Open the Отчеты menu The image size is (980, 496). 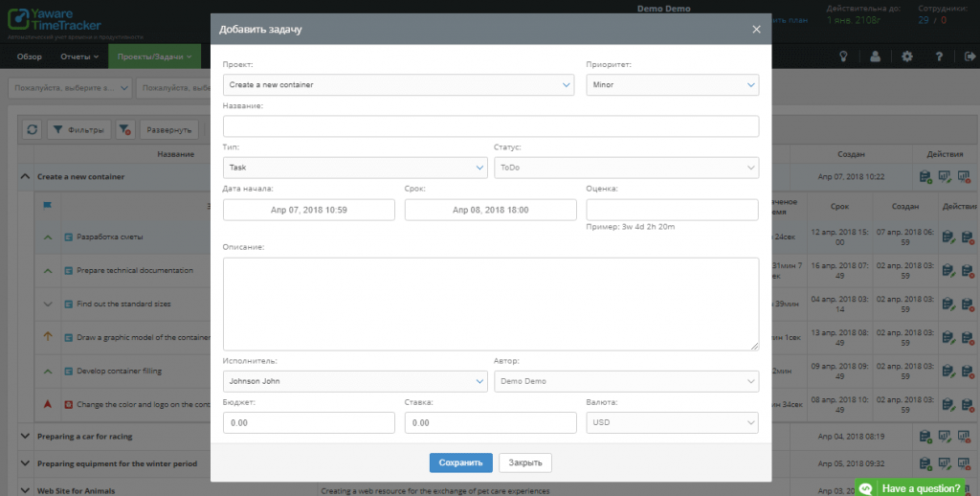click(x=80, y=56)
